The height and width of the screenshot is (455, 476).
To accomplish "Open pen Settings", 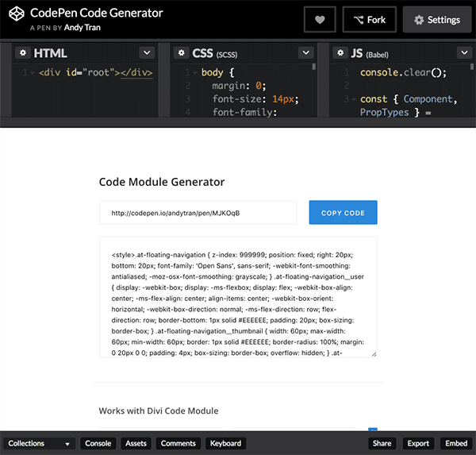I will (436, 20).
